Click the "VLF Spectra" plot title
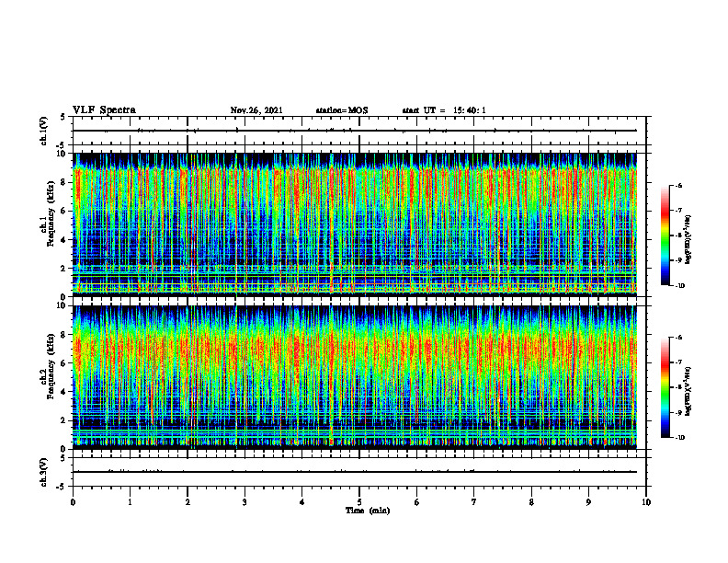Image resolution: width=728 pixels, height=563 pixels. [x=104, y=110]
